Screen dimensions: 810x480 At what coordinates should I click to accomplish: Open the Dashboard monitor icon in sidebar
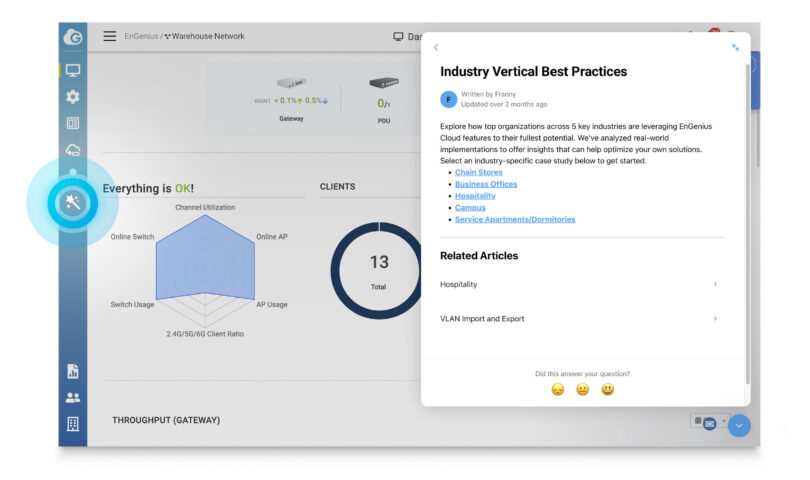tap(73, 70)
